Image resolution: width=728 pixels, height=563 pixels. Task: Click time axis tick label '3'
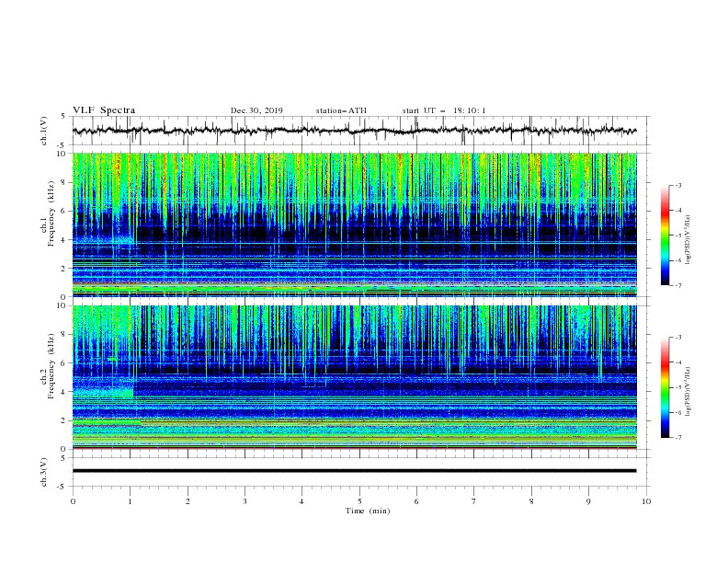pos(245,501)
